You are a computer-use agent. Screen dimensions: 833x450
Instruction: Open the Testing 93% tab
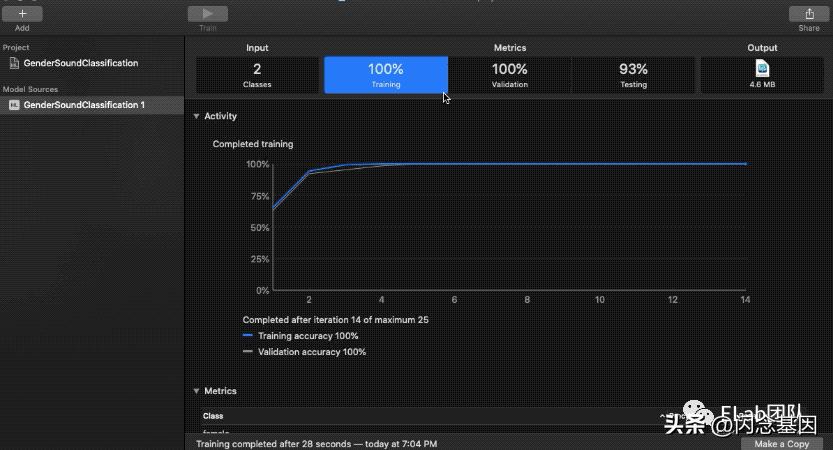[633, 75]
